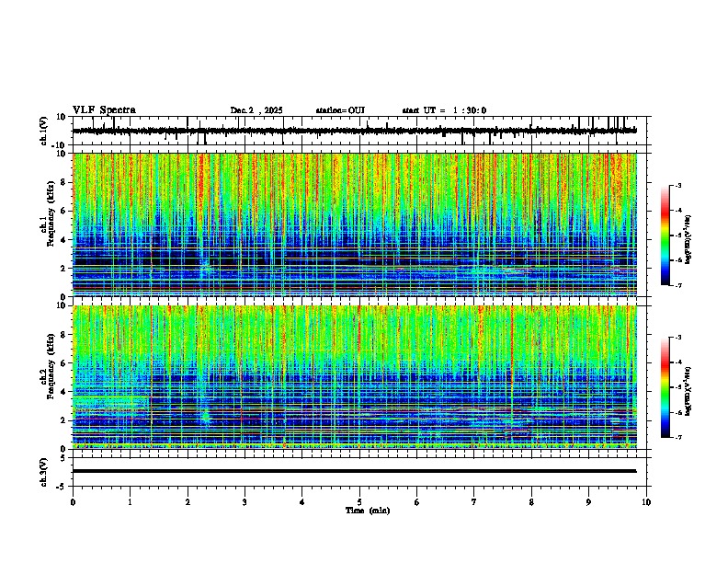Click the "6" kHz tick on ch.2 frequency axis
Screen dimensions: 728x563
tap(65, 363)
